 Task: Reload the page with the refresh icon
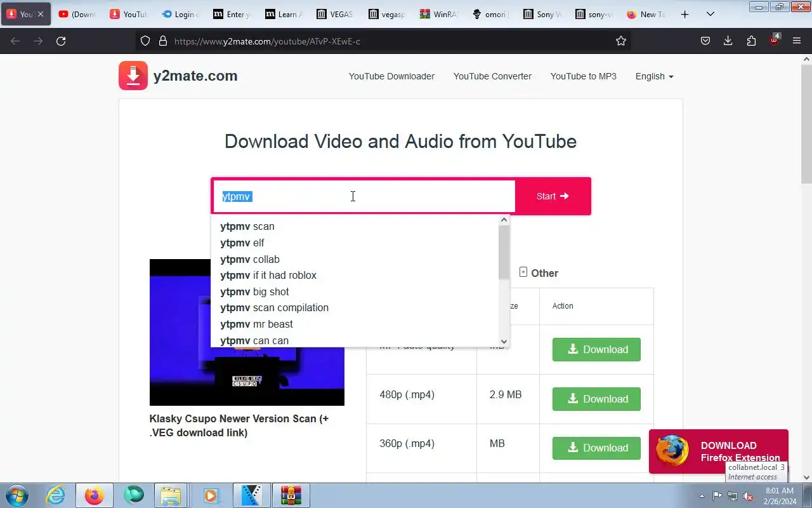click(x=61, y=41)
